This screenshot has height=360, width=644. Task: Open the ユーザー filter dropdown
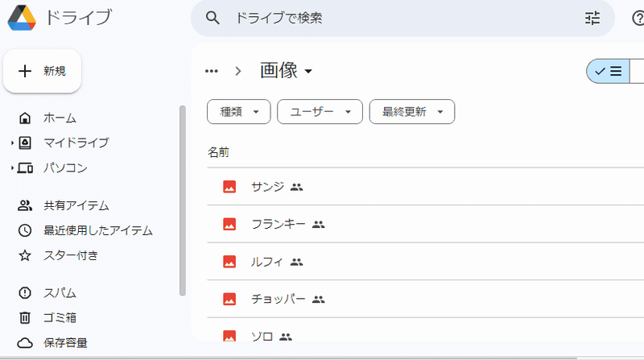(320, 111)
